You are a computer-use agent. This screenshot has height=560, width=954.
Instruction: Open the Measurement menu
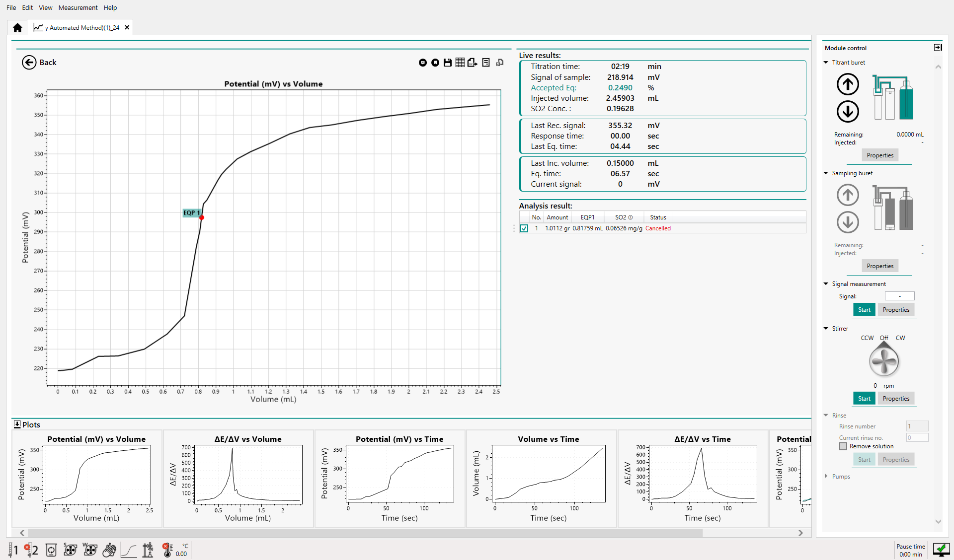point(78,7)
